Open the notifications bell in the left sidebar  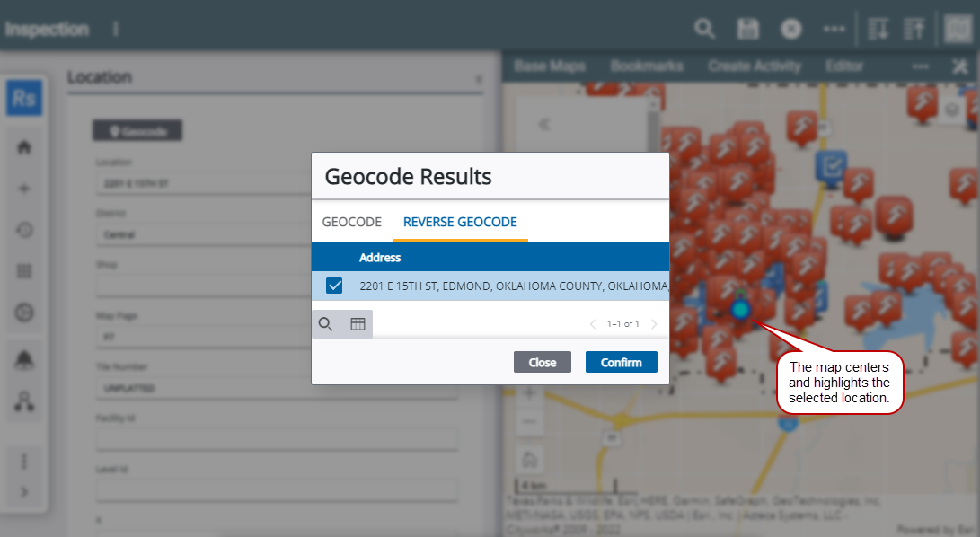click(x=24, y=358)
